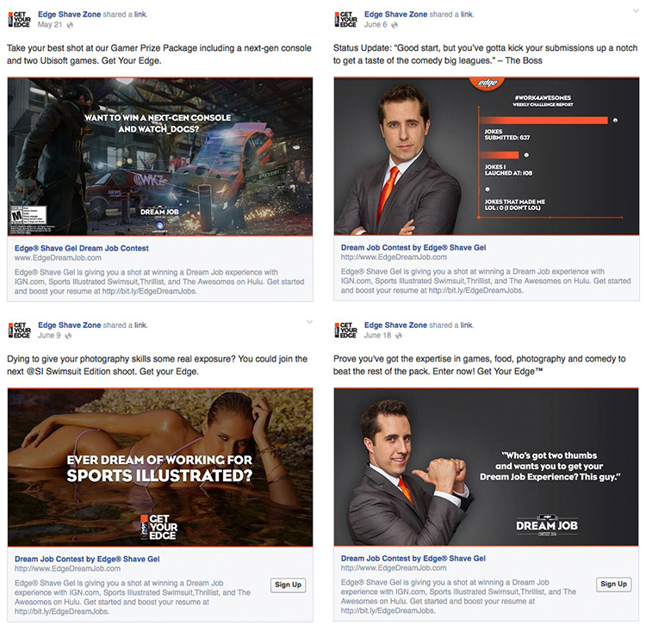
Task: Open the options chevron on the June 6 post
Action: (x=637, y=11)
